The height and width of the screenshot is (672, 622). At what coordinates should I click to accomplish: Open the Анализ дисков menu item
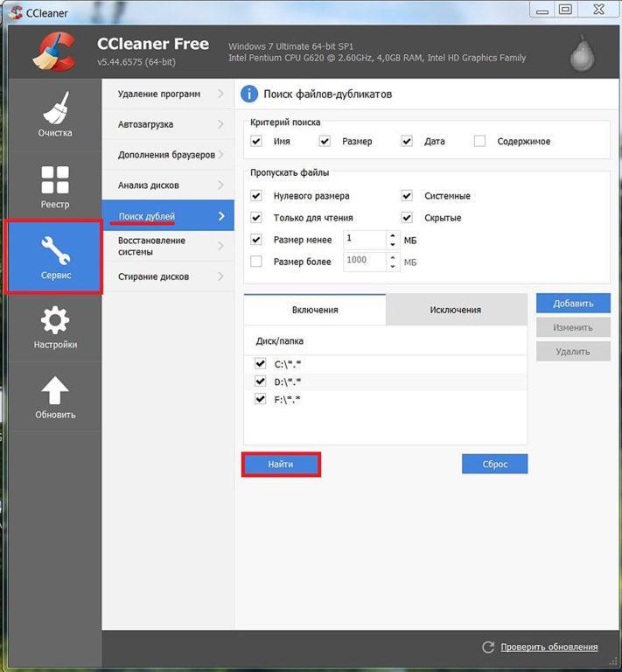click(168, 185)
